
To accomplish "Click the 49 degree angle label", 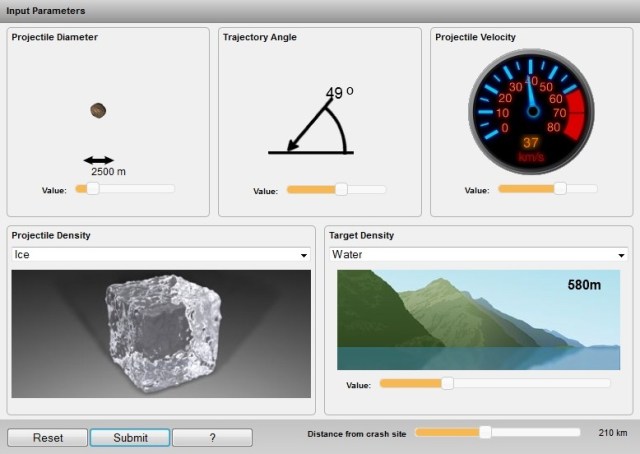I will tap(339, 93).
